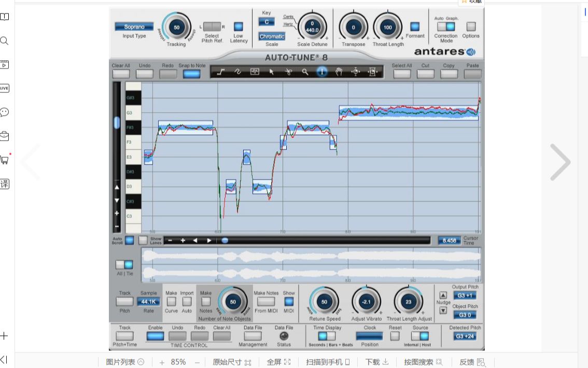Click Enable in Time Control
The width and height of the screenshot is (588, 368).
pos(155,336)
